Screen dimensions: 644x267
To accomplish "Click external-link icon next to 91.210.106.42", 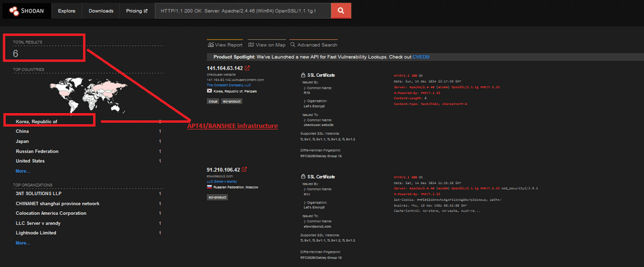I will coord(245,170).
